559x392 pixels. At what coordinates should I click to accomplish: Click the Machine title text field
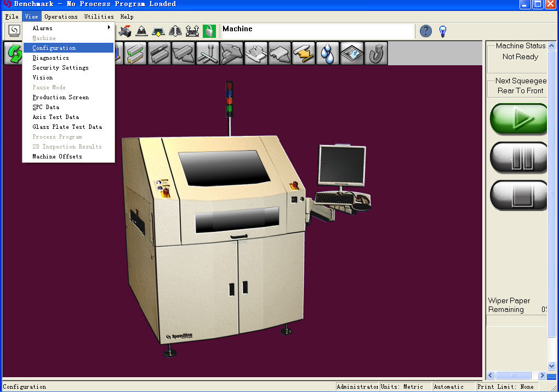(x=317, y=31)
